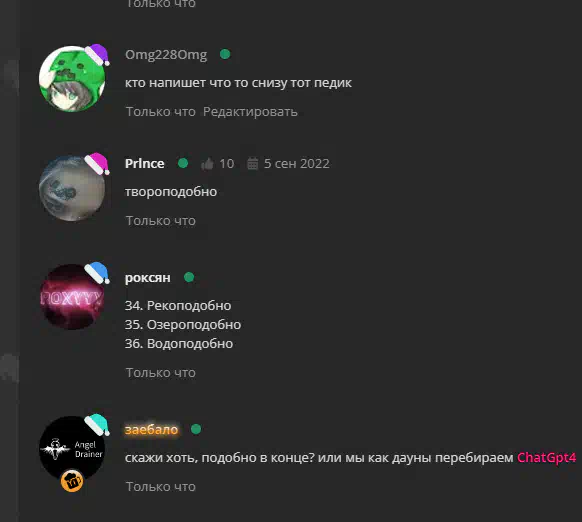
Task: Click the Только что timestamp under твороподобно
Action: coord(161,221)
